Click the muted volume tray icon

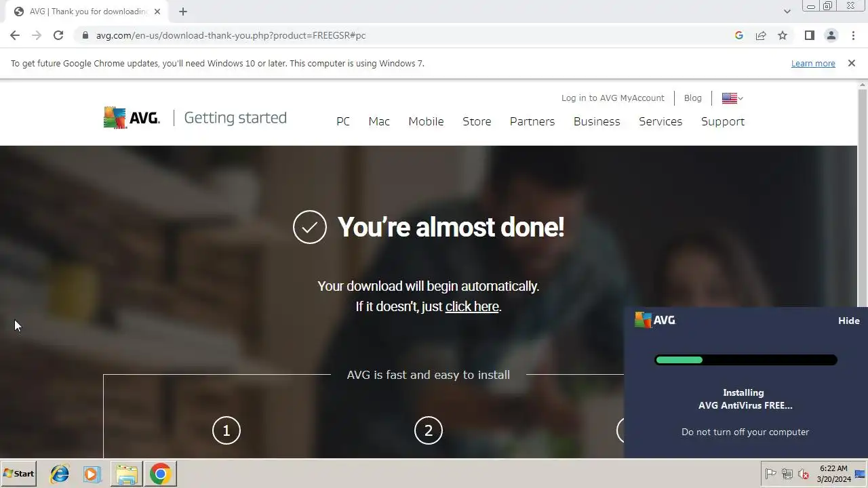804,474
